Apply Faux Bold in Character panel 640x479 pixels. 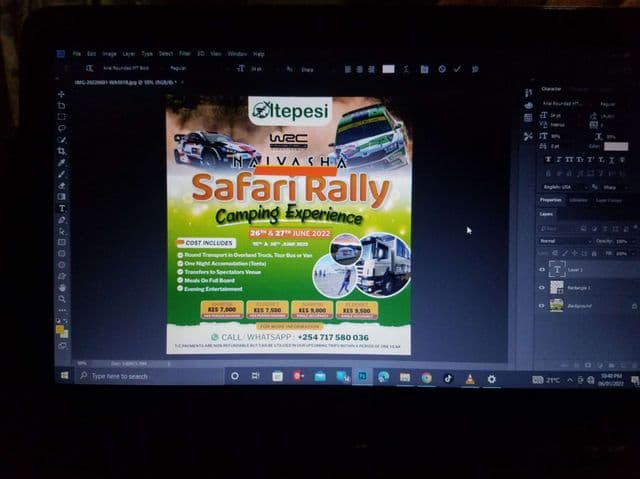coord(548,160)
